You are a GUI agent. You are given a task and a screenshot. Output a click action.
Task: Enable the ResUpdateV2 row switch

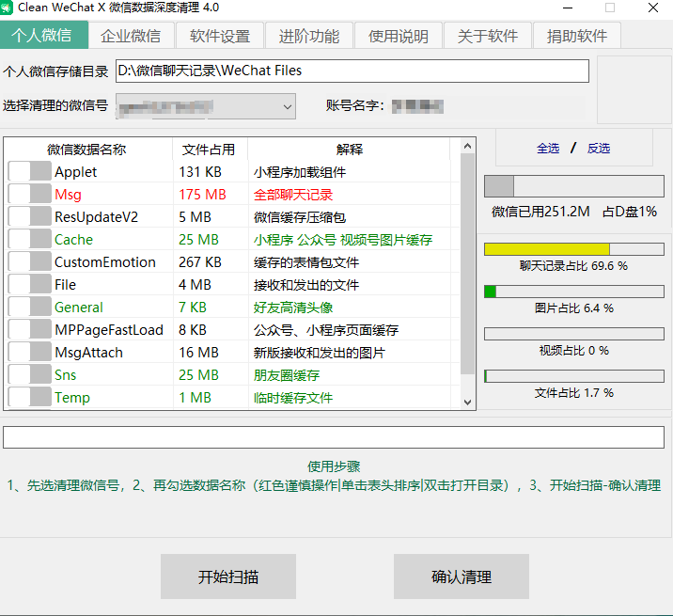pos(30,216)
